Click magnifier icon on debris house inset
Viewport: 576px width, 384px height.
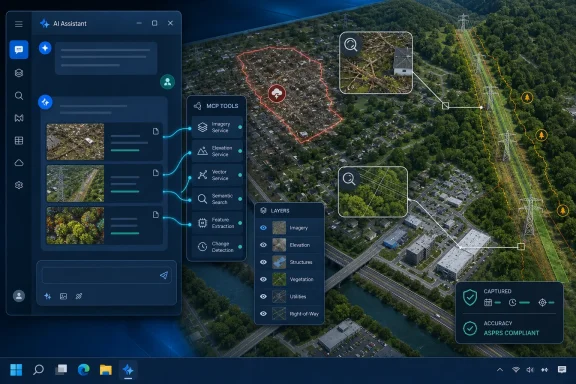[x=351, y=45]
